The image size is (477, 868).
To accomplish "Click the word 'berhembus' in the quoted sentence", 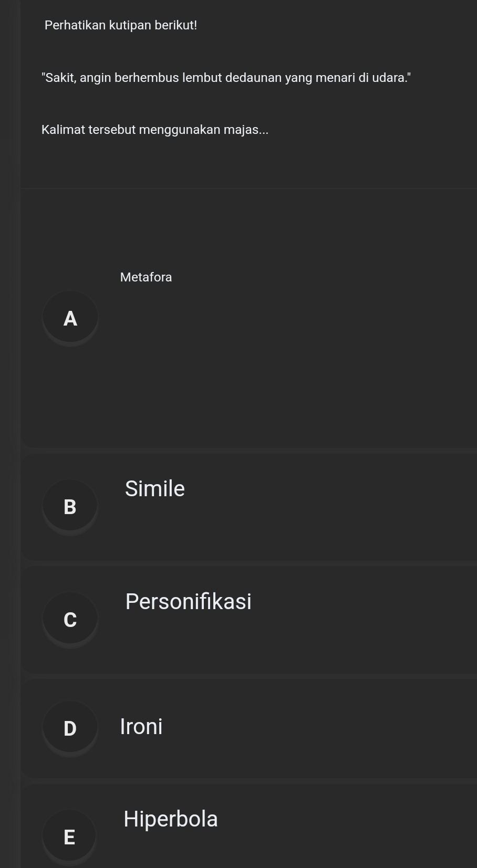I will click(147, 78).
